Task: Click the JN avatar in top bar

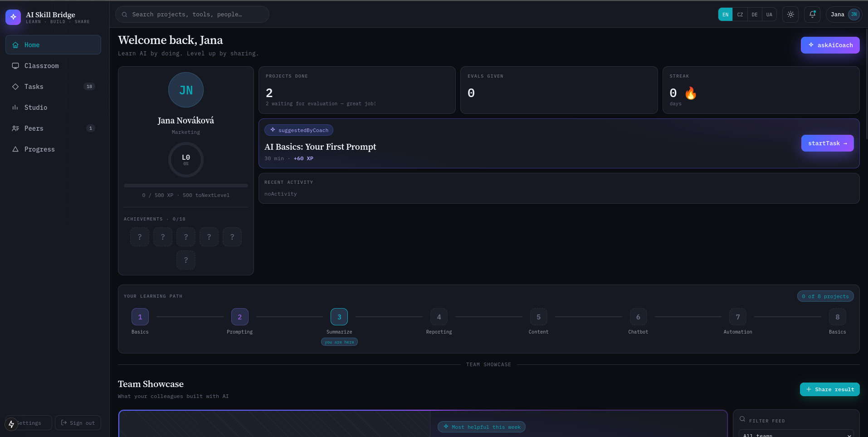Action: (854, 15)
